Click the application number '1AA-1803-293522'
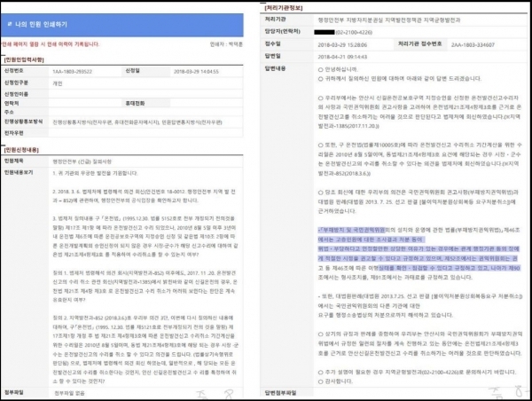532x401 pixels. (73, 72)
